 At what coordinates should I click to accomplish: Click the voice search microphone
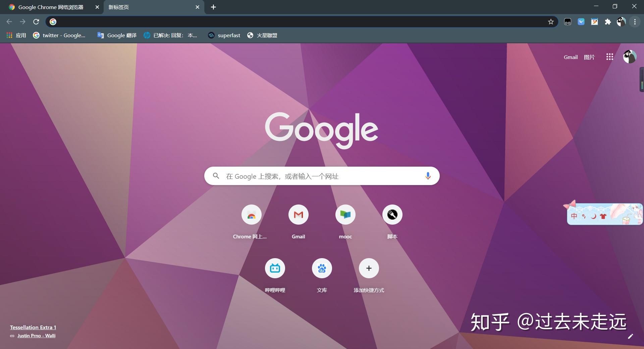[428, 176]
